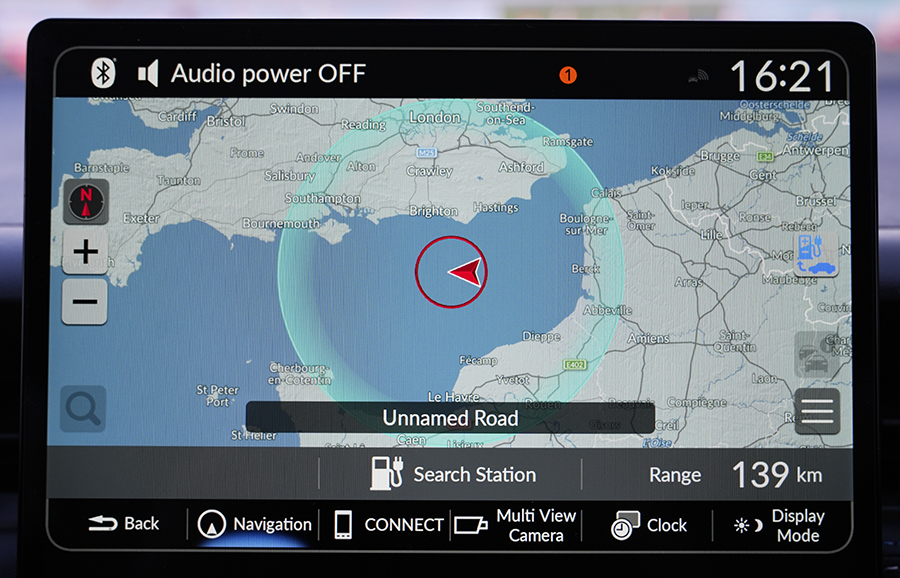Tap Gent on the map

point(762,175)
